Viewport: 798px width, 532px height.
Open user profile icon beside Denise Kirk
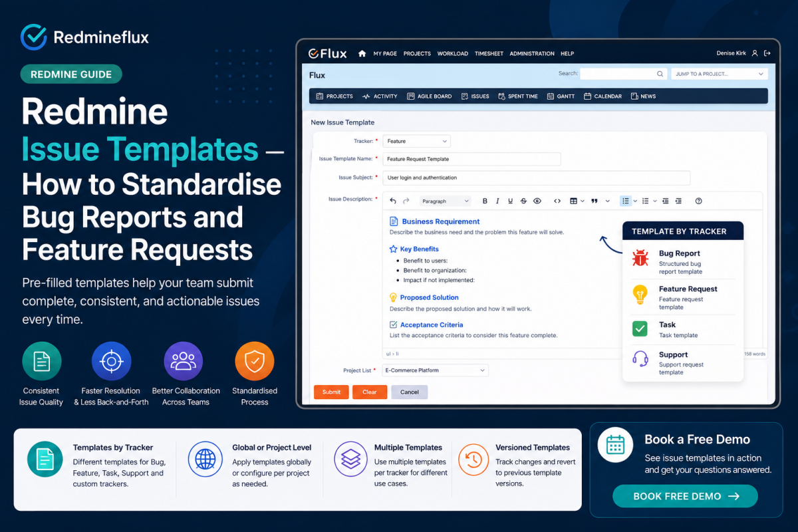point(755,53)
